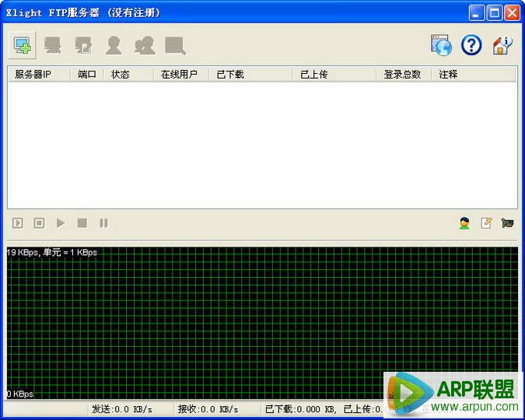Click the greyed user group icon
This screenshot has width=525, height=420.
pyautogui.click(x=145, y=45)
